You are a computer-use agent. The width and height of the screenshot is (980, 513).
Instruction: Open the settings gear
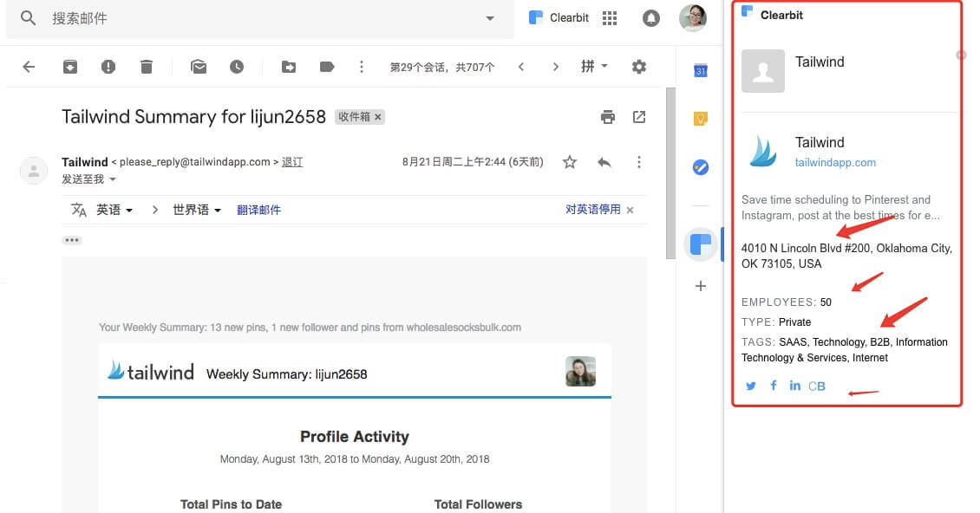coord(639,67)
